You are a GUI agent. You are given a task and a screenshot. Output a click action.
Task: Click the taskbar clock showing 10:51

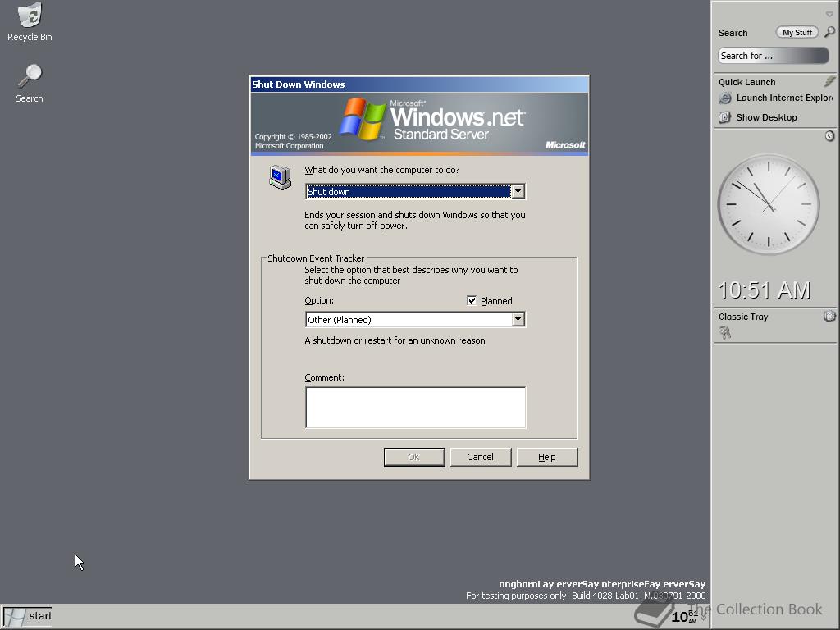tap(685, 616)
